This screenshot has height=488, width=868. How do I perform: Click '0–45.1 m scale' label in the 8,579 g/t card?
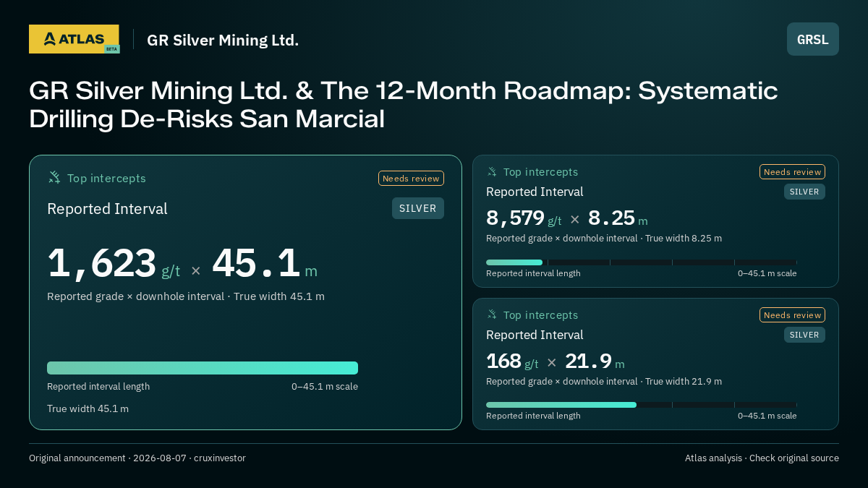click(767, 273)
